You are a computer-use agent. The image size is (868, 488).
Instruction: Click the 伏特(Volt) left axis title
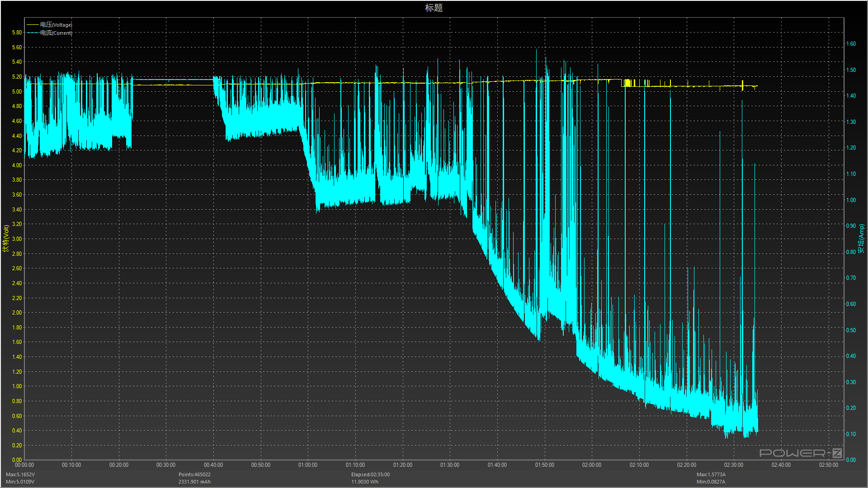point(6,238)
